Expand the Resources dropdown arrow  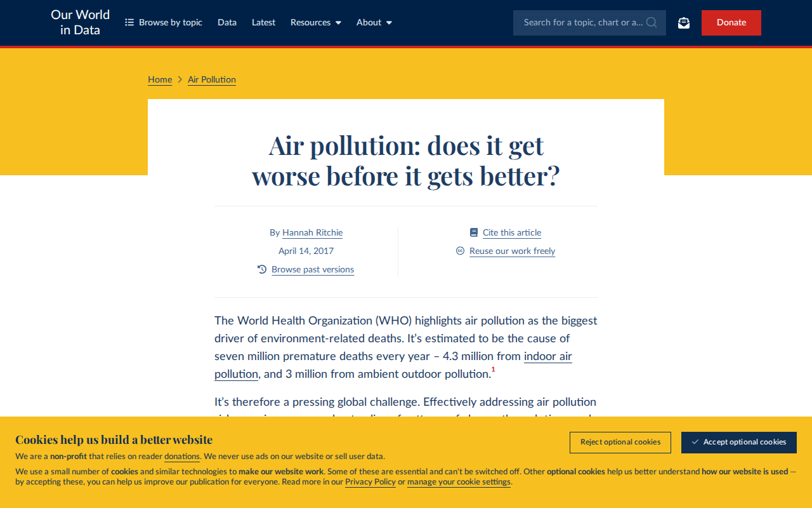tap(338, 23)
